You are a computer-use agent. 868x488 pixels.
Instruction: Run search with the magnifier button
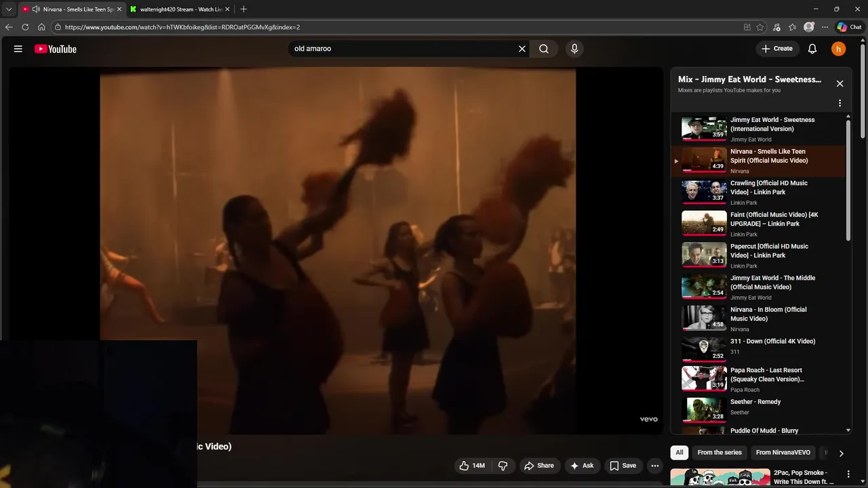pos(544,49)
